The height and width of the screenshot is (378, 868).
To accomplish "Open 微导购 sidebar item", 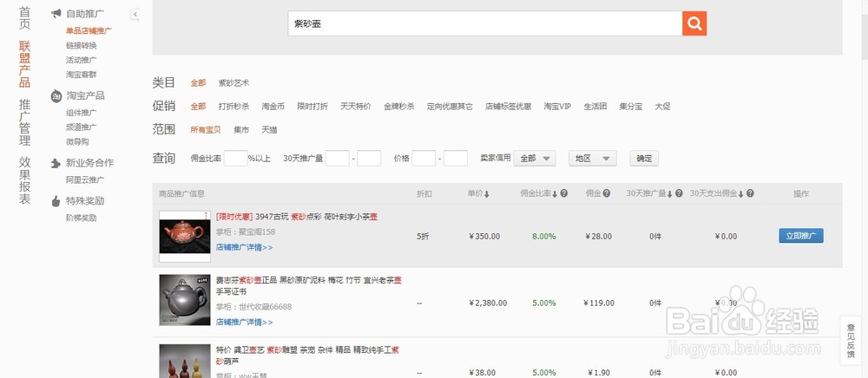I will click(77, 141).
